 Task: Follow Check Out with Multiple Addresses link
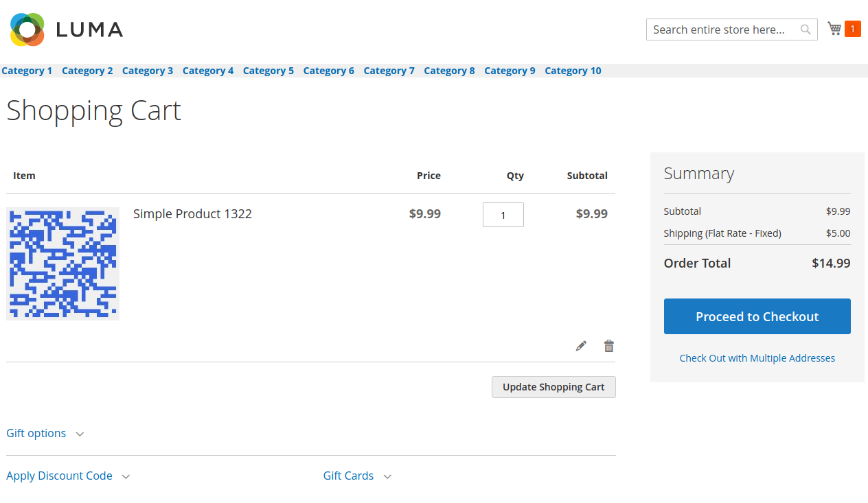[x=757, y=358]
